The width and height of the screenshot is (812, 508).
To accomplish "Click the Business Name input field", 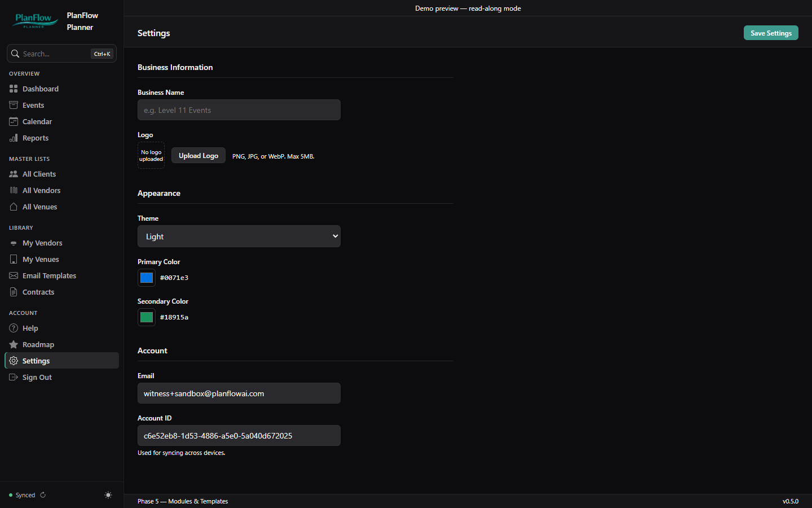I will 239,110.
